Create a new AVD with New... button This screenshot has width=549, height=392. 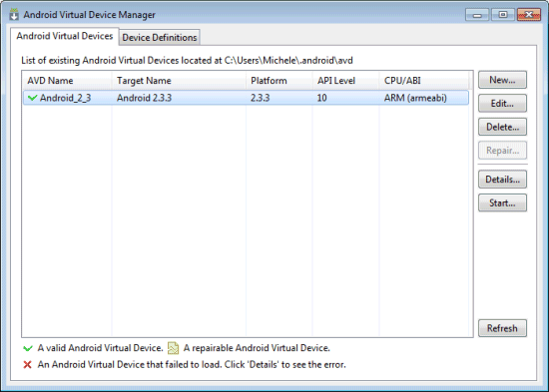pos(502,80)
